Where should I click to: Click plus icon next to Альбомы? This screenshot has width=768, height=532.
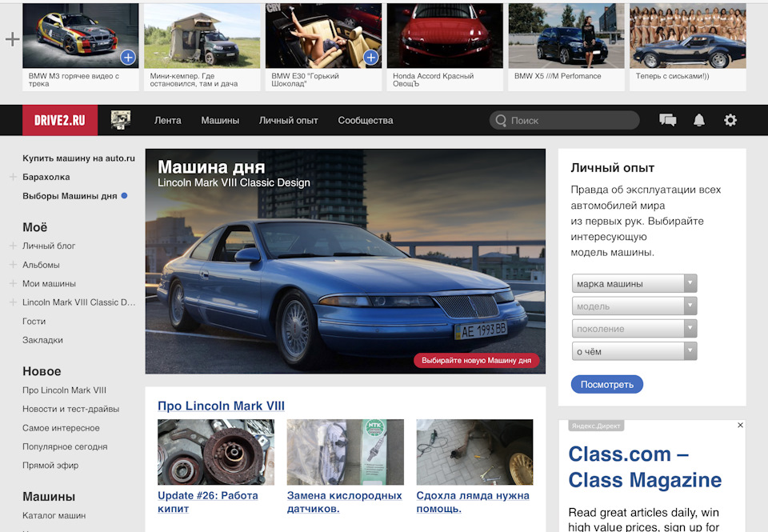pyautogui.click(x=14, y=265)
